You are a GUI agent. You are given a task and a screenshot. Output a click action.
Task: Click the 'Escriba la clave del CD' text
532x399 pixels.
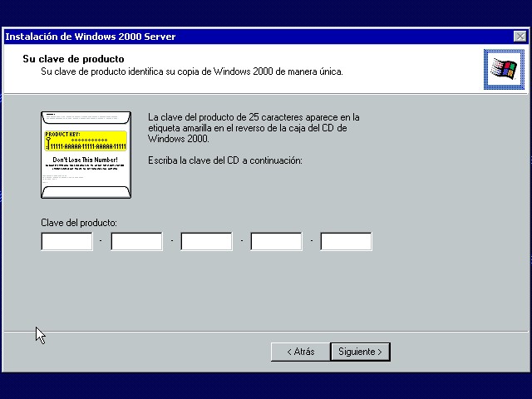tap(225, 160)
